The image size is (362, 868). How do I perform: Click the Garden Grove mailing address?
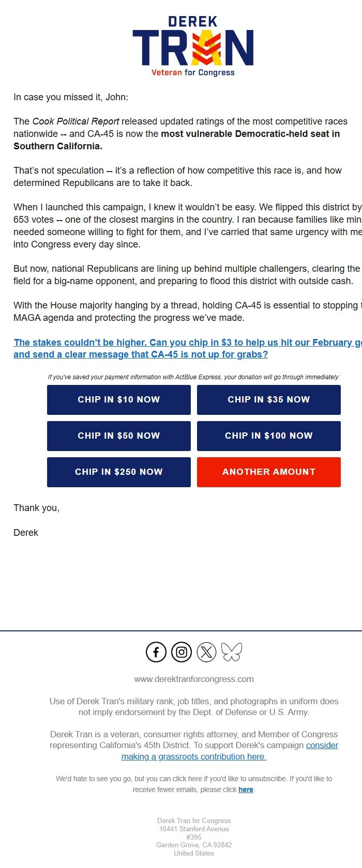[194, 845]
